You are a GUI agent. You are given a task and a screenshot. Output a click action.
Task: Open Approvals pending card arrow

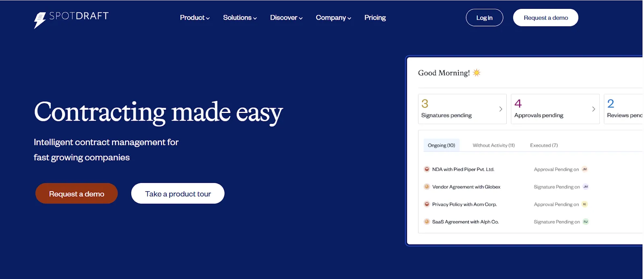594,109
